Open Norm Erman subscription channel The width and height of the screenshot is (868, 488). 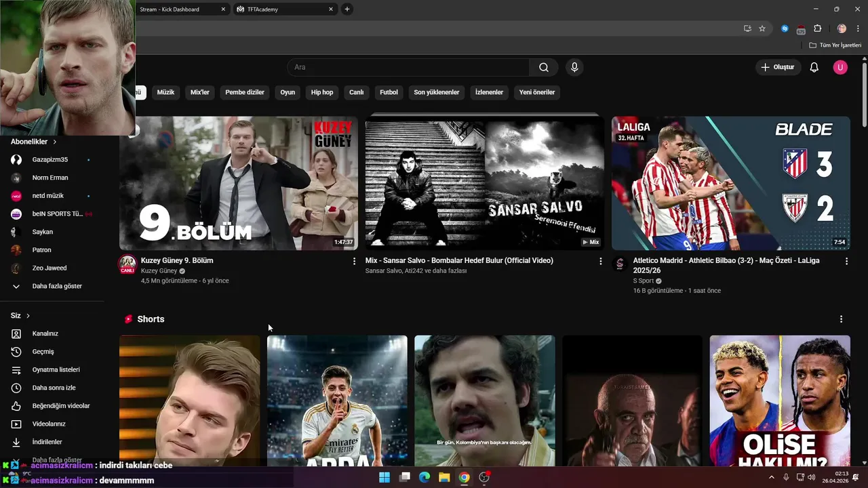tap(52, 178)
